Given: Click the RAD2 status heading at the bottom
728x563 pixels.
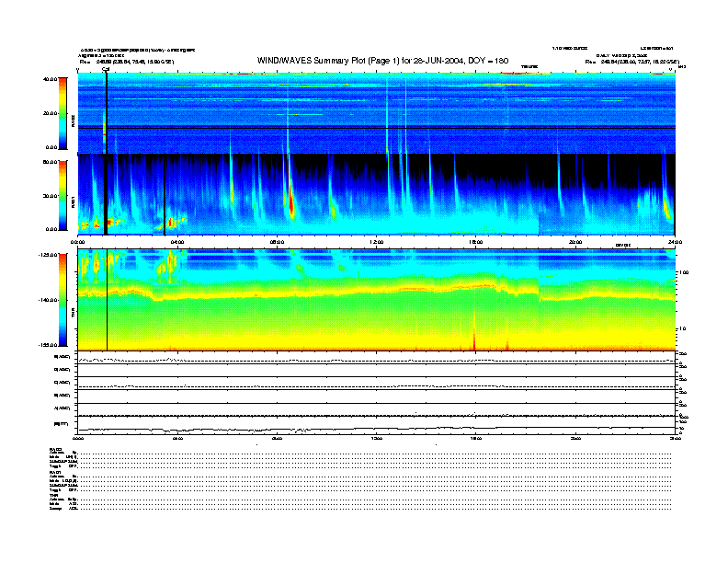Looking at the screenshot, I should (55, 449).
